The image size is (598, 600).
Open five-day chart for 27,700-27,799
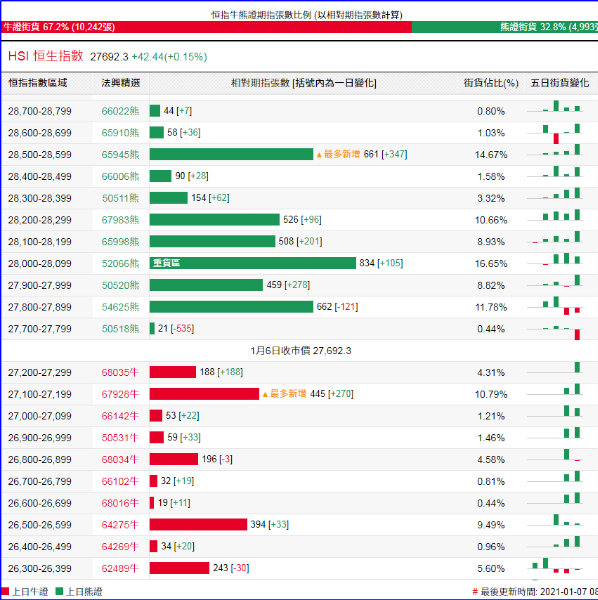click(554, 332)
